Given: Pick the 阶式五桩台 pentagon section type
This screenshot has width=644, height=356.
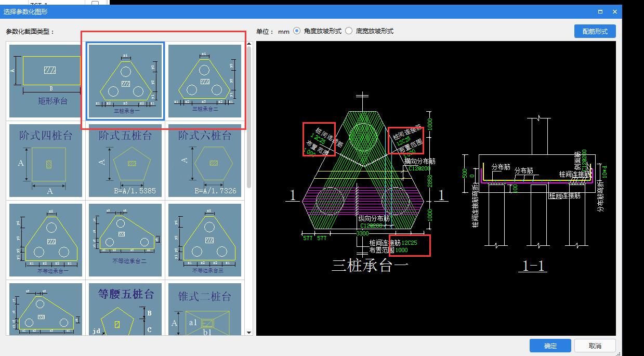Looking at the screenshot, I should (125, 160).
